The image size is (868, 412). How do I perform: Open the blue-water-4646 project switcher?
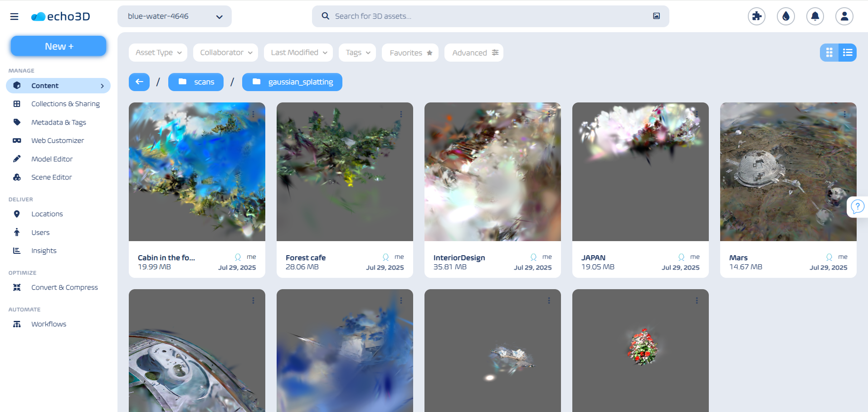point(174,16)
